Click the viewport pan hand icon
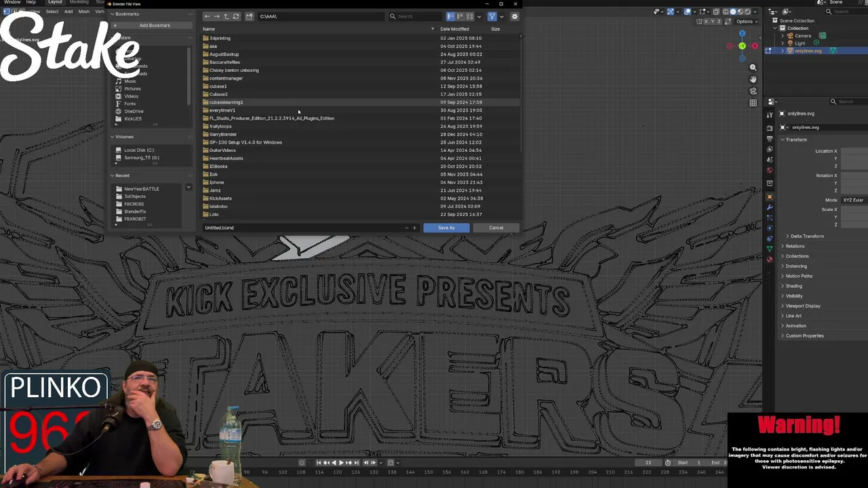This screenshot has height=488, width=868. pyautogui.click(x=753, y=79)
